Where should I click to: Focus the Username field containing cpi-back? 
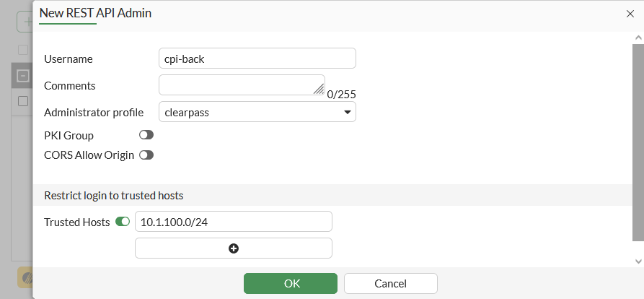click(257, 58)
